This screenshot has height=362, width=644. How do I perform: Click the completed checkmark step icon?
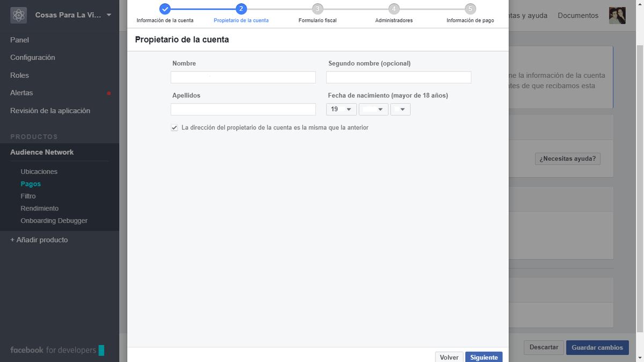click(165, 9)
